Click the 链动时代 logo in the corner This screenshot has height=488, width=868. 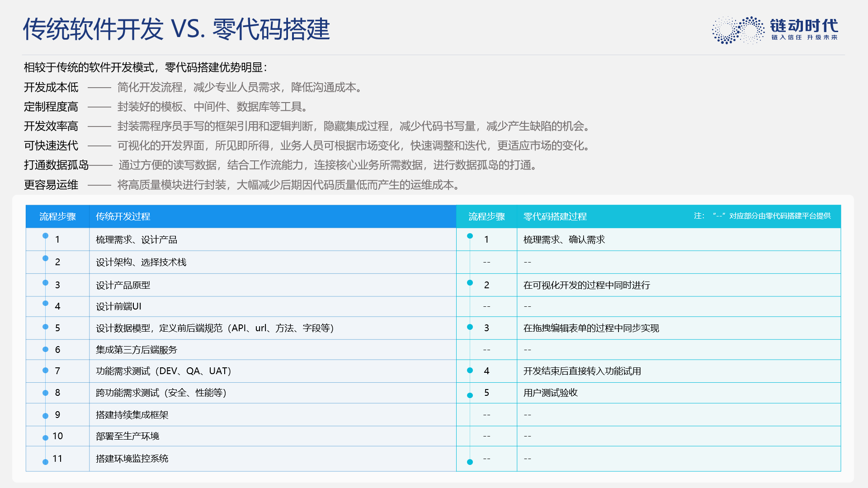point(775,30)
